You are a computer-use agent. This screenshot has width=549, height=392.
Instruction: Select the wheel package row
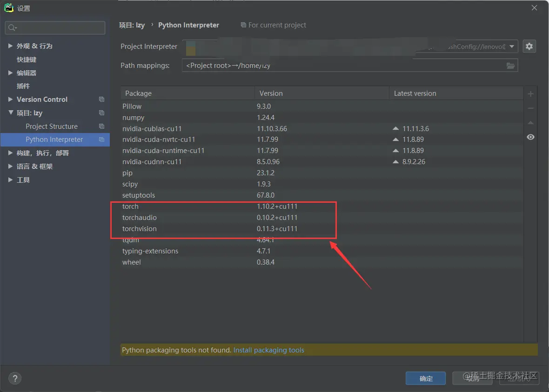click(x=322, y=262)
